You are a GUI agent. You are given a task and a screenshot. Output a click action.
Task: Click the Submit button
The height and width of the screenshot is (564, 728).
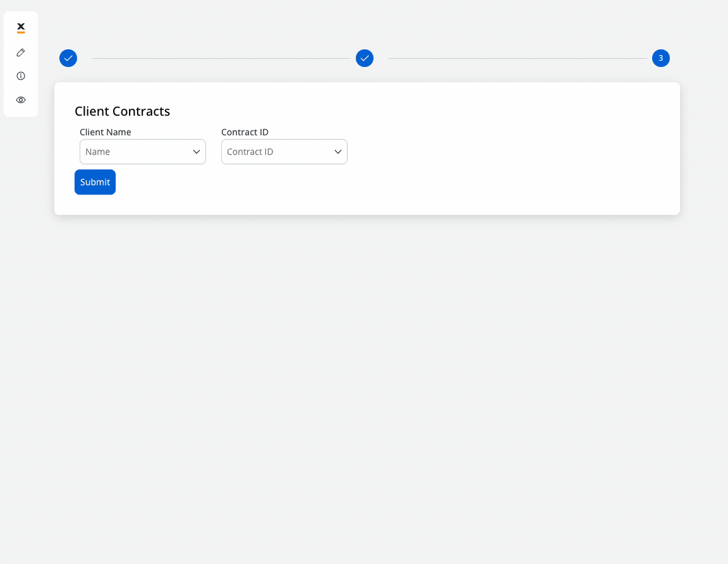[x=95, y=182]
